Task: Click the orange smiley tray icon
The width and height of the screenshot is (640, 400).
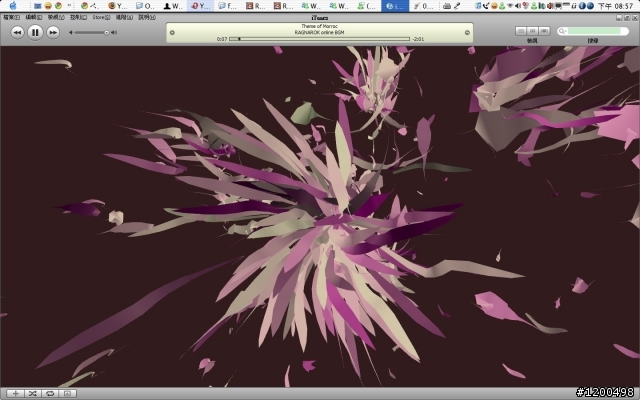Action: point(494,6)
